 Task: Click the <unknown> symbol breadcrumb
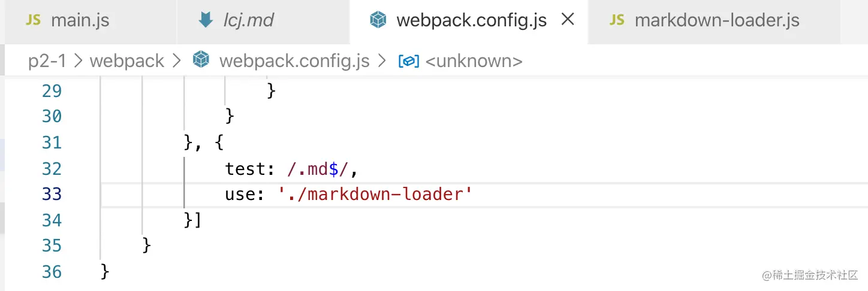[x=474, y=60]
